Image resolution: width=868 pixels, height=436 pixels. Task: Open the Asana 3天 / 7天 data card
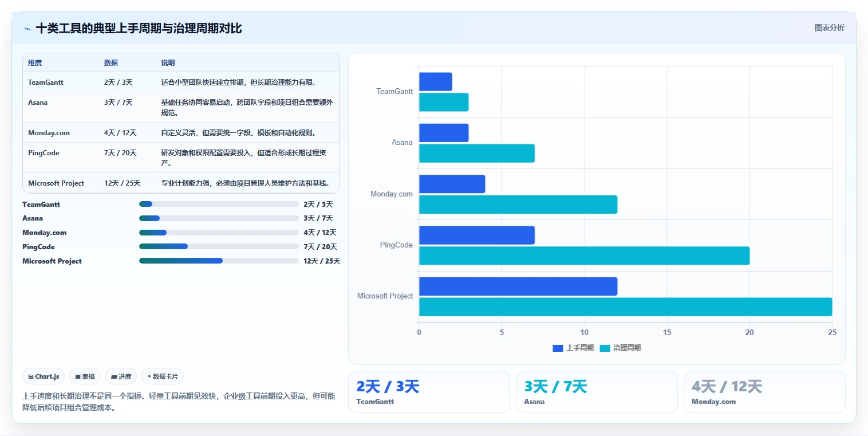tap(597, 392)
